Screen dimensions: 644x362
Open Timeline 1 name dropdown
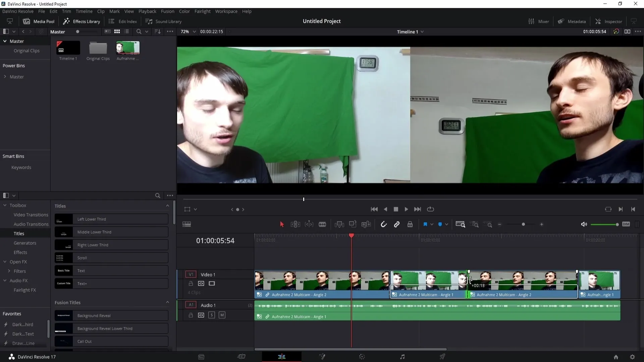[410, 32]
